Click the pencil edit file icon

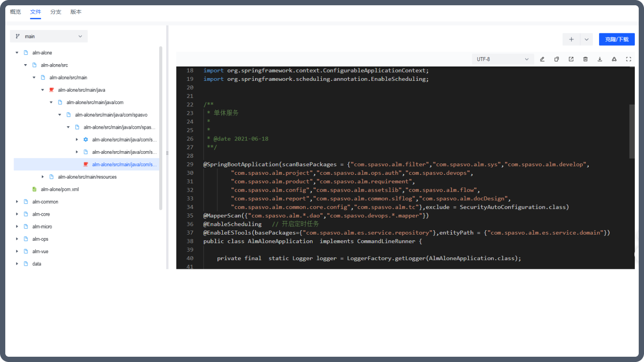[x=542, y=59]
